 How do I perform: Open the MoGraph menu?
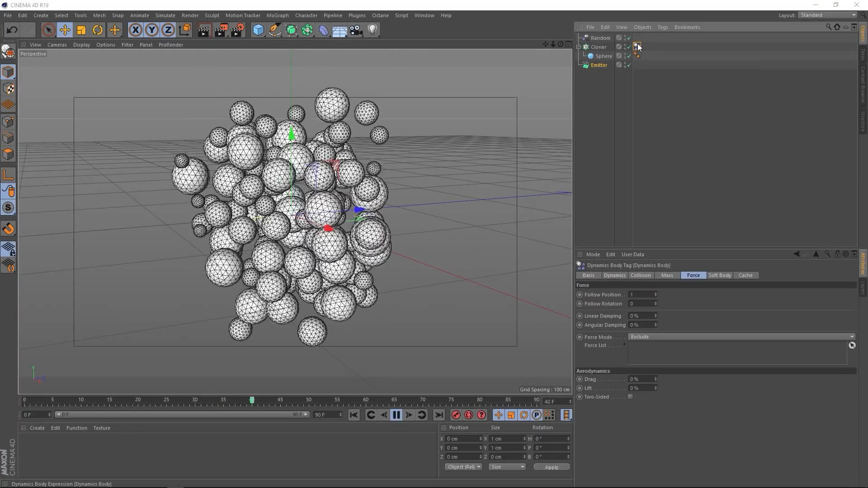click(277, 15)
